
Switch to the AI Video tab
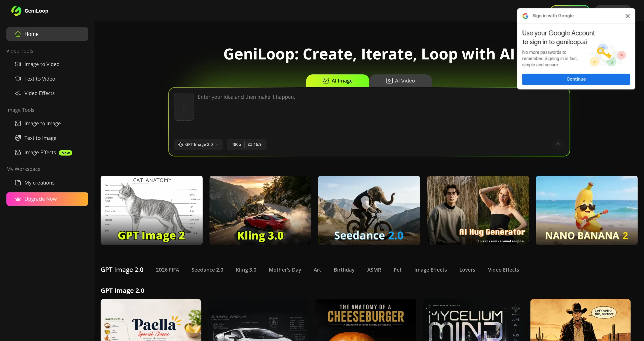pos(400,81)
